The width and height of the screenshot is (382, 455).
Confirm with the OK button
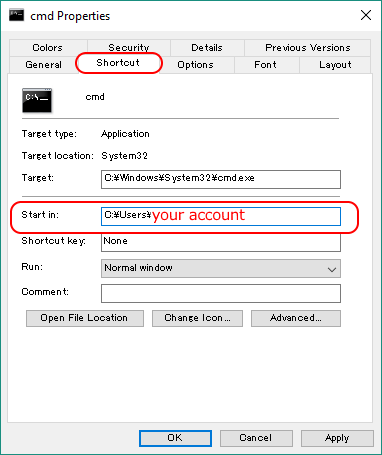point(175,438)
